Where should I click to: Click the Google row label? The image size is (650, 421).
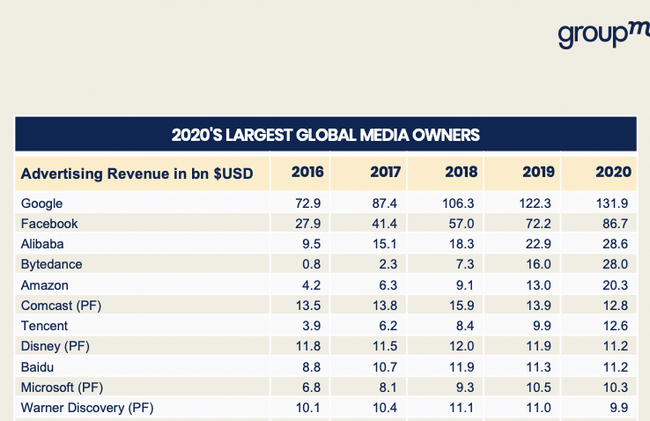42,203
